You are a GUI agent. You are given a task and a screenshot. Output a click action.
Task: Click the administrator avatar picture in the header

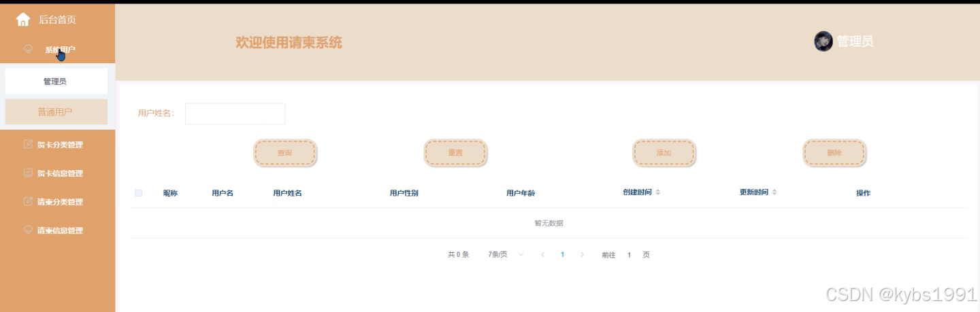823,41
